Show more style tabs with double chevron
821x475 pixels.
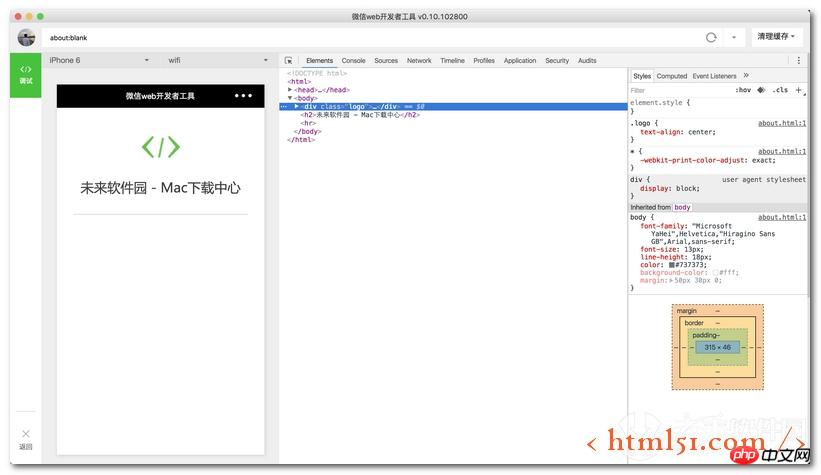coord(746,76)
